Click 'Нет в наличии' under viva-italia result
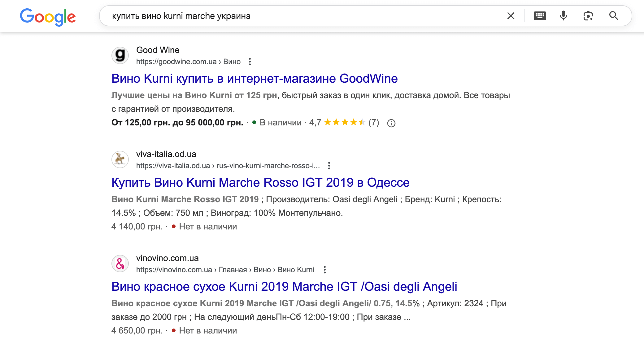The image size is (644, 353). pyautogui.click(x=208, y=227)
